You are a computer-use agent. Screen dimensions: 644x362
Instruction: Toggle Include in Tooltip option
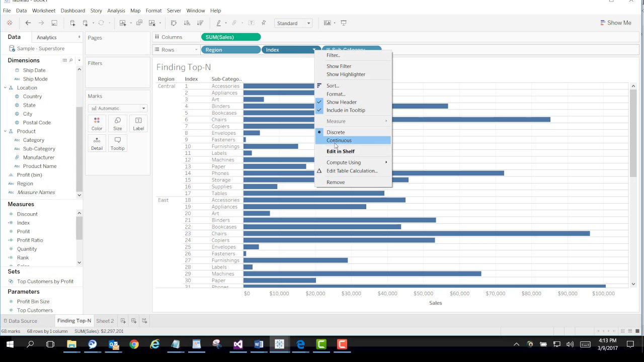point(353,110)
